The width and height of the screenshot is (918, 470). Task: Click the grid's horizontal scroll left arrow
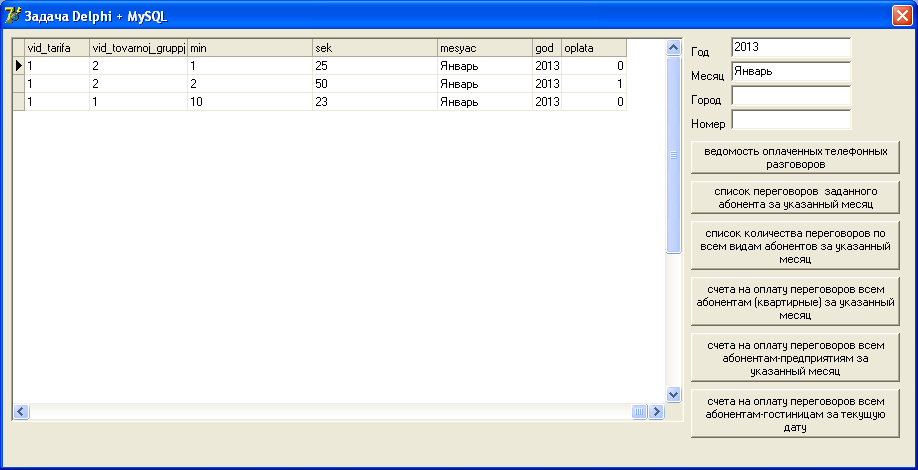[21, 411]
